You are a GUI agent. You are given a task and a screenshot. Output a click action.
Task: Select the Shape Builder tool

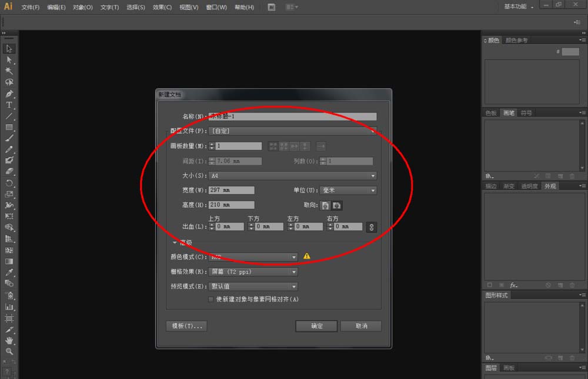tap(9, 227)
